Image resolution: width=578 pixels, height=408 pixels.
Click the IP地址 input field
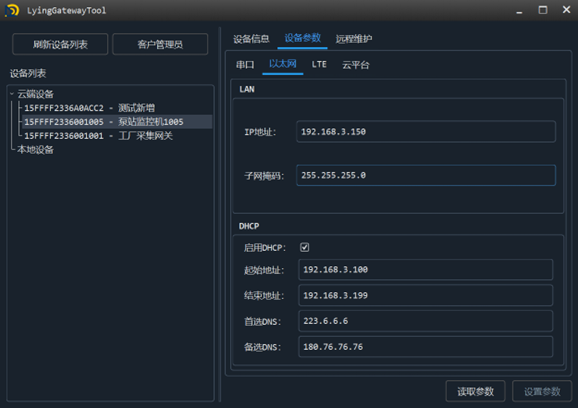pyautogui.click(x=426, y=132)
